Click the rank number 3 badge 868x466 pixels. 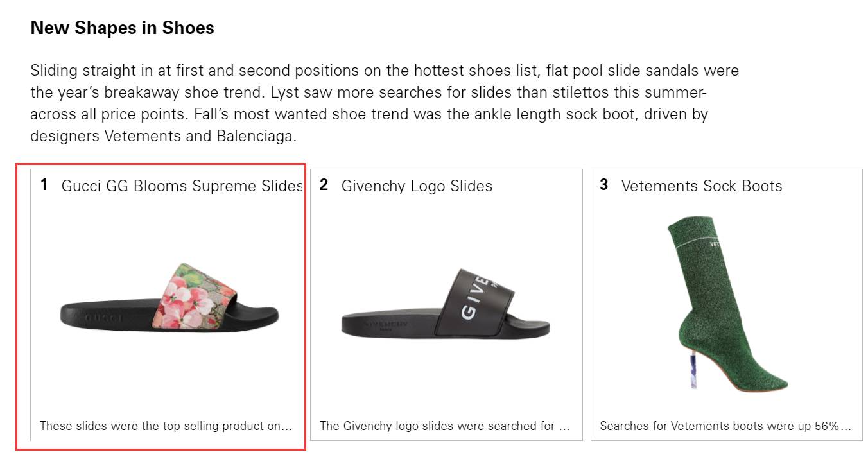point(603,186)
